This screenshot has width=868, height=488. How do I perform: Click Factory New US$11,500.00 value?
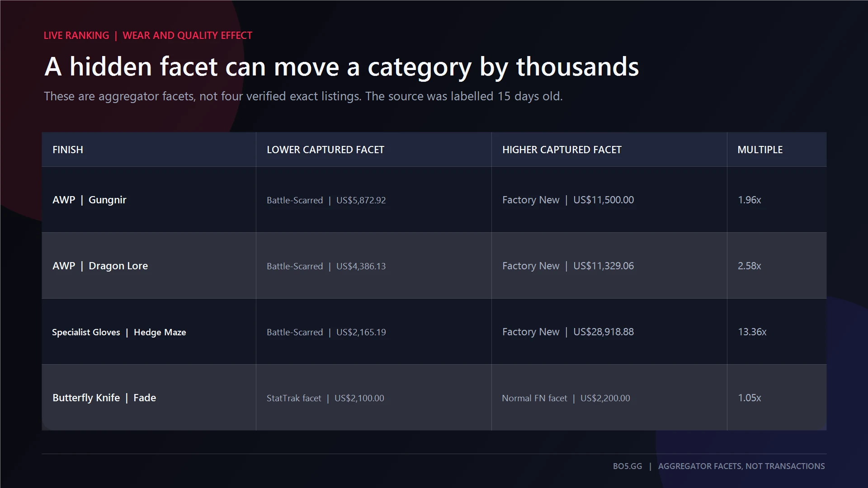pyautogui.click(x=568, y=200)
